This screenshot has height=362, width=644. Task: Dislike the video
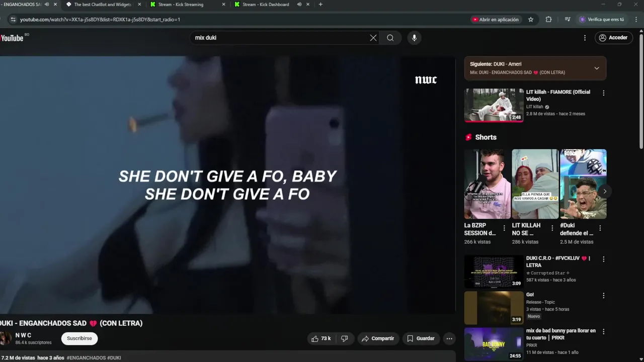345,338
